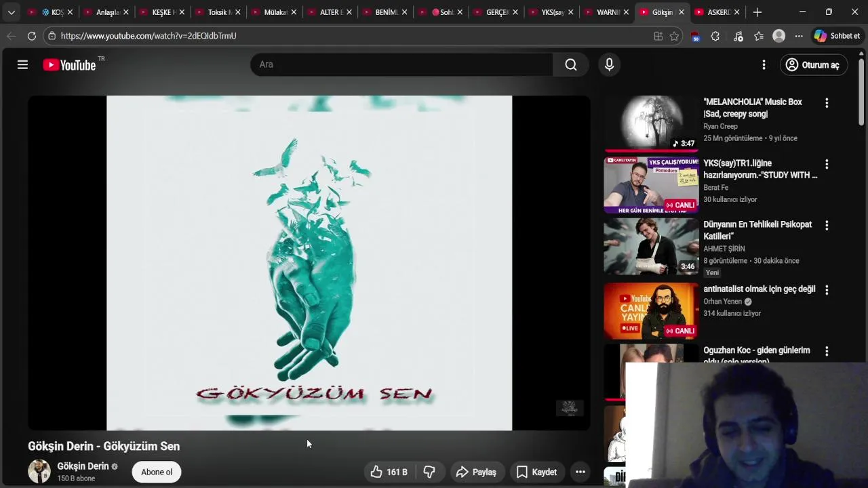Click the Ryan Creep channel name
Image resolution: width=868 pixels, height=488 pixels.
(x=720, y=126)
